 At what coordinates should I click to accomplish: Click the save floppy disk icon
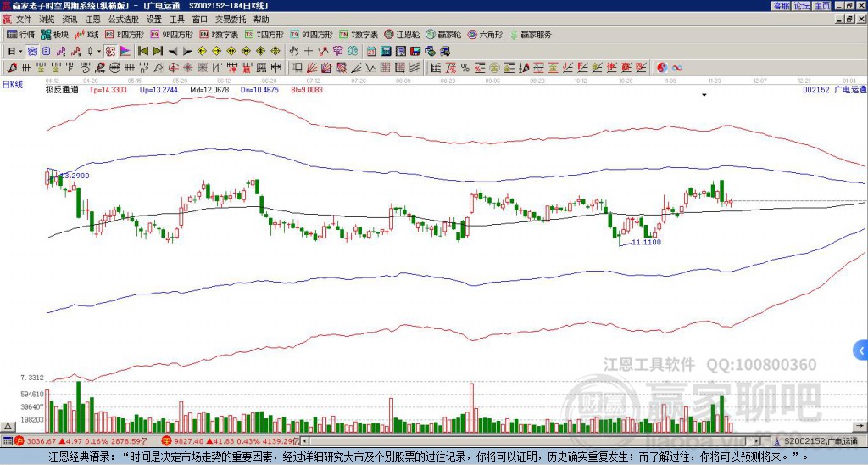click(x=415, y=52)
